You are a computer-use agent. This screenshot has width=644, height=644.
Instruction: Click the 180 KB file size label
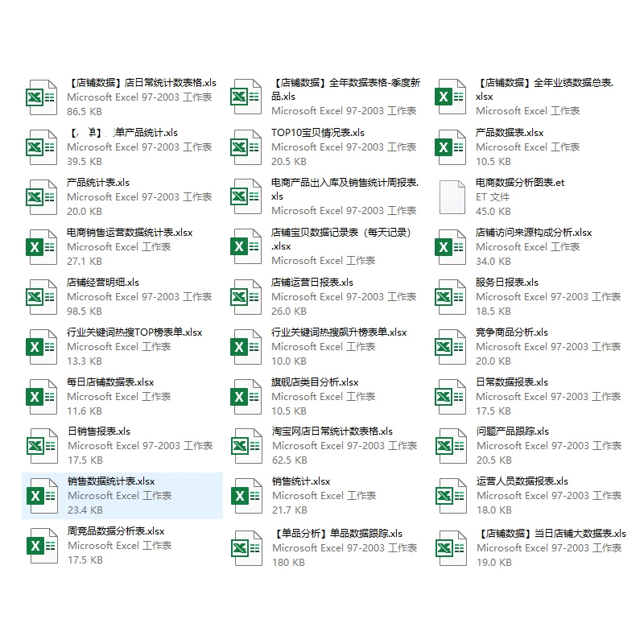pyautogui.click(x=288, y=562)
